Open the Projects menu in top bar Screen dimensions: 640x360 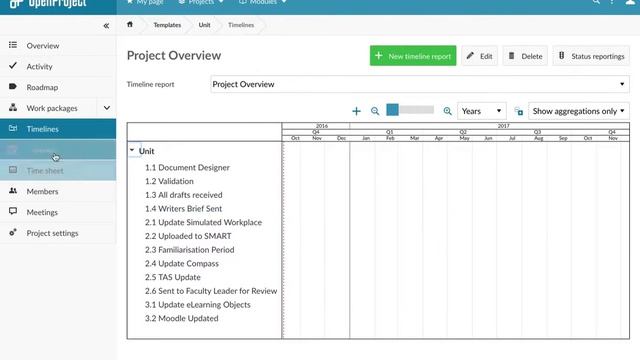(x=201, y=2)
